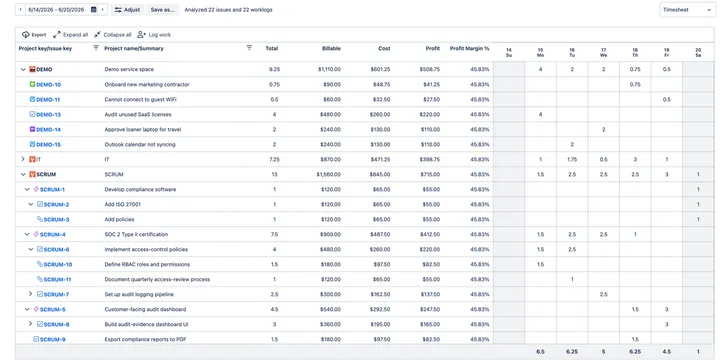
Task: Click the date range input field
Action: pyautogui.click(x=58, y=10)
